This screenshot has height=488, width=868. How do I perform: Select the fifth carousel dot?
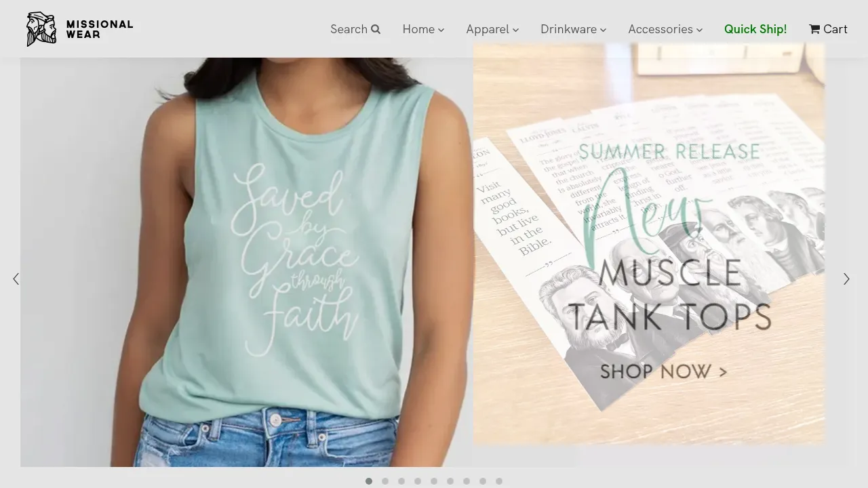(x=434, y=481)
